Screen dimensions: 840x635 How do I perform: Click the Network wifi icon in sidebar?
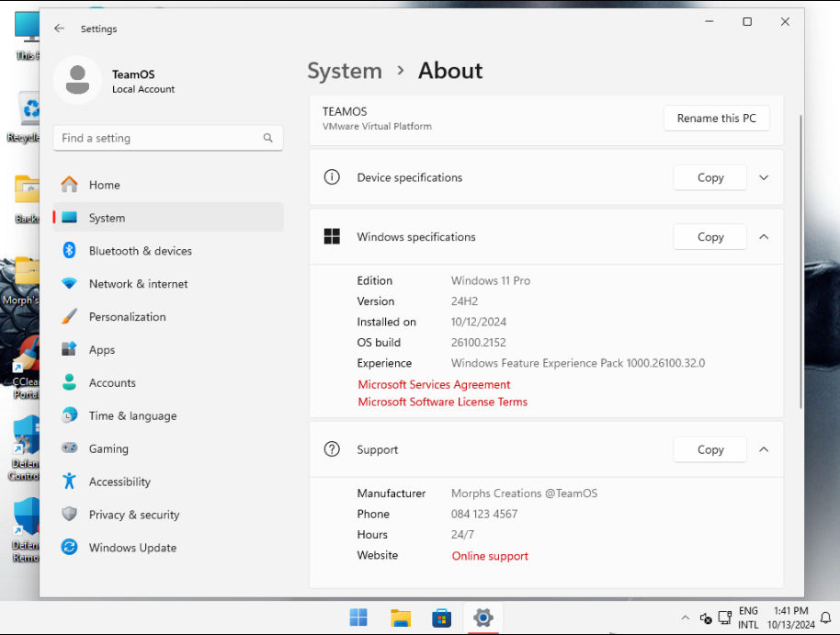coord(69,283)
